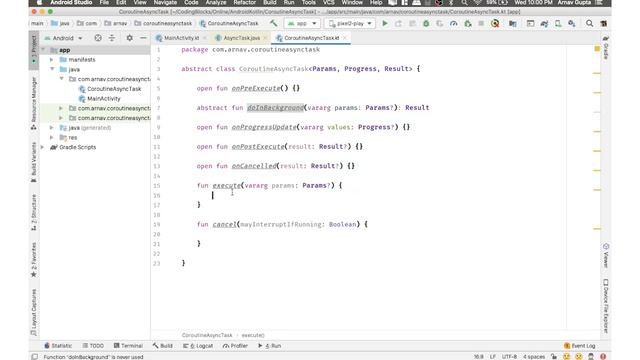Open the Favorites sidebar tab
The width and height of the screenshot is (640, 360).
(34, 260)
